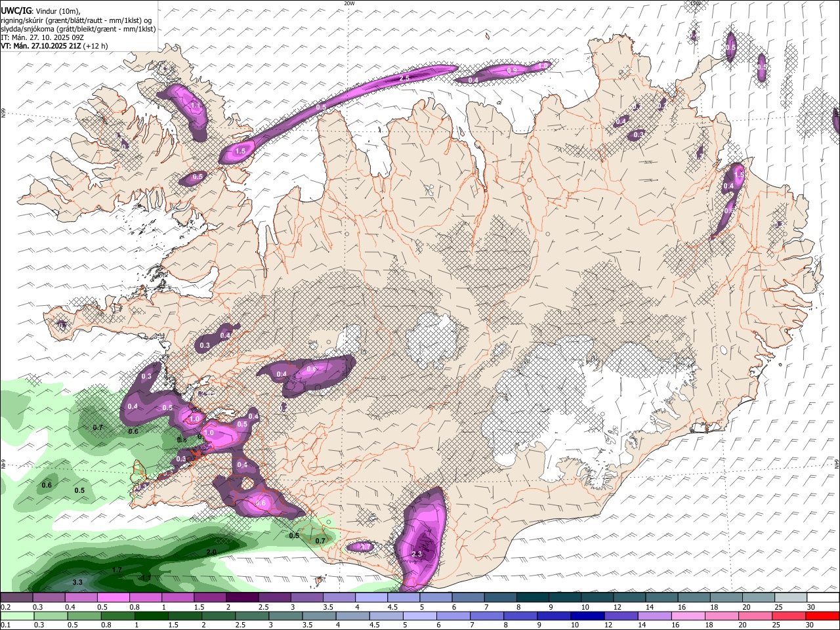The height and width of the screenshot is (630, 840).
Task: Select pale gray snow swatch between 25 and 30
Action: pyautogui.click(x=790, y=598)
